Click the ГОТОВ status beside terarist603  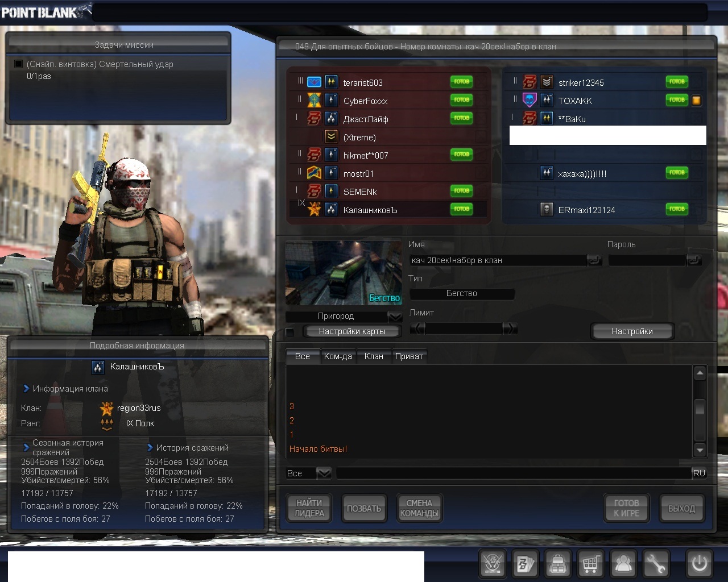pos(461,82)
